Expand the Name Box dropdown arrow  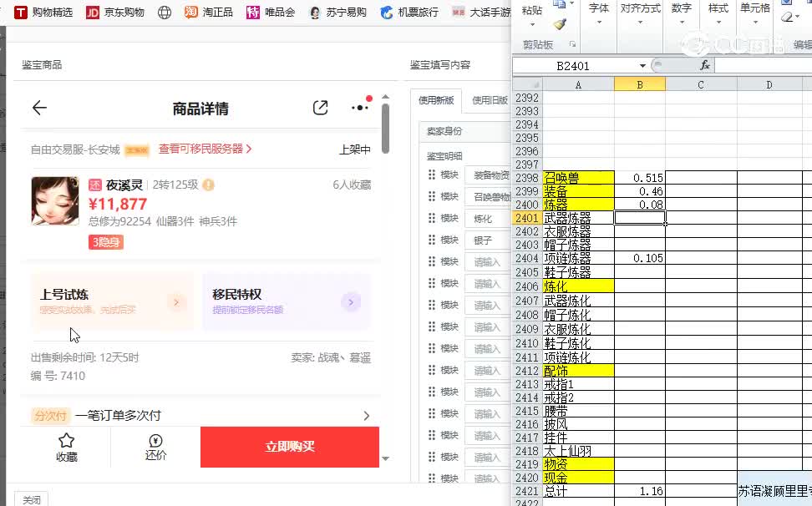tap(642, 66)
